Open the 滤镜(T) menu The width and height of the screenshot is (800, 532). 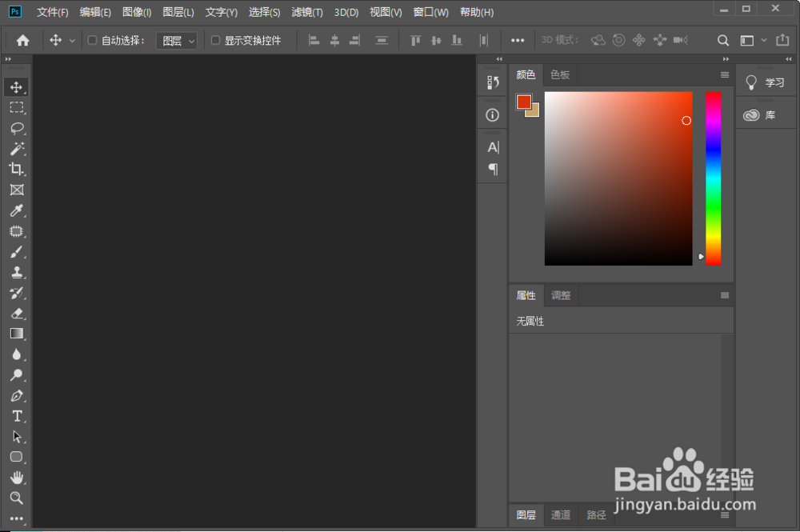[x=306, y=12]
